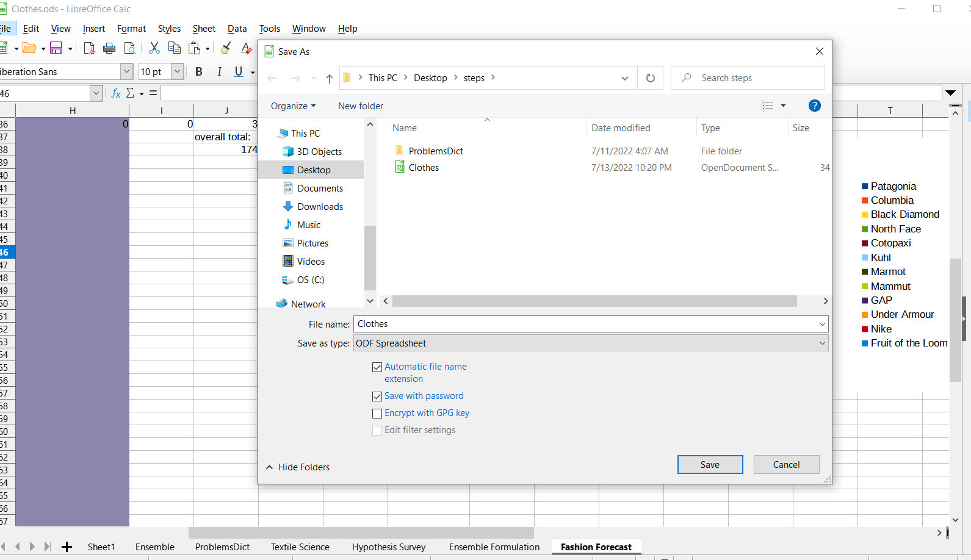The image size is (971, 560).
Task: Apply Underline formatting button
Action: coord(239,71)
